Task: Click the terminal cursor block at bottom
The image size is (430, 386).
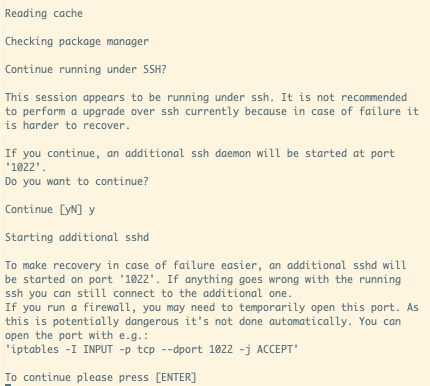Action: point(8,385)
